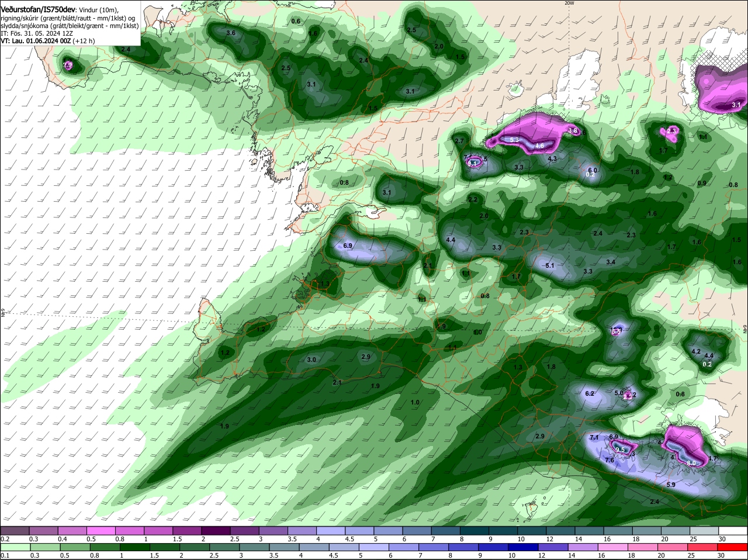Image resolution: width=748 pixels, height=560 pixels.
Task: Click the 'IT: Fös. 31. 05. 2024 12Z' line
Action: click(x=36, y=33)
